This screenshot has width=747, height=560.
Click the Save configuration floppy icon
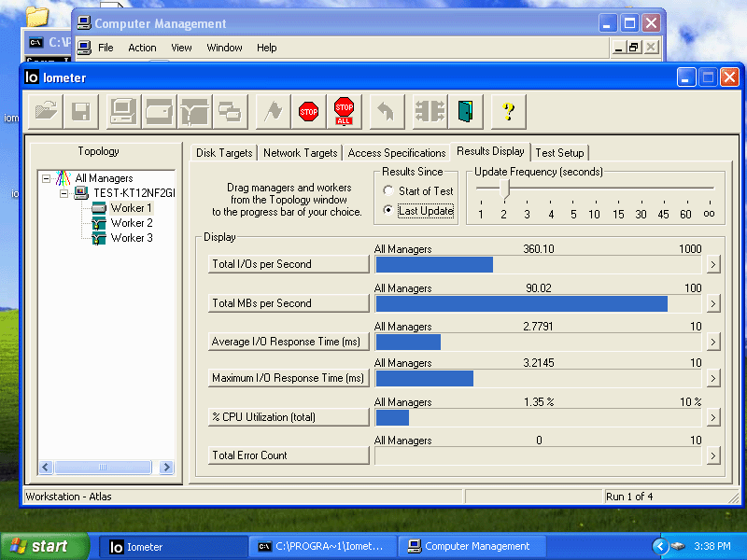81,112
